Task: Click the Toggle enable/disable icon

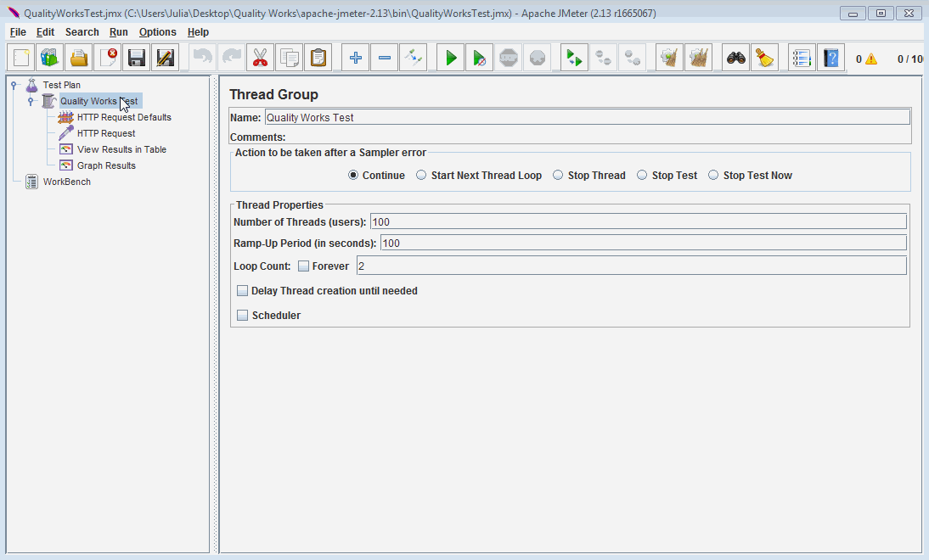Action: click(413, 58)
